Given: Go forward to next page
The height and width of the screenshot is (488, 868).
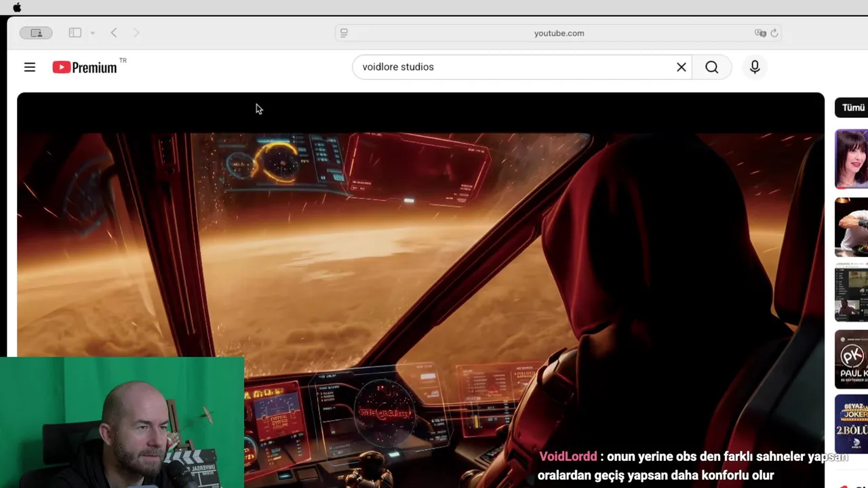Looking at the screenshot, I should pyautogui.click(x=136, y=33).
